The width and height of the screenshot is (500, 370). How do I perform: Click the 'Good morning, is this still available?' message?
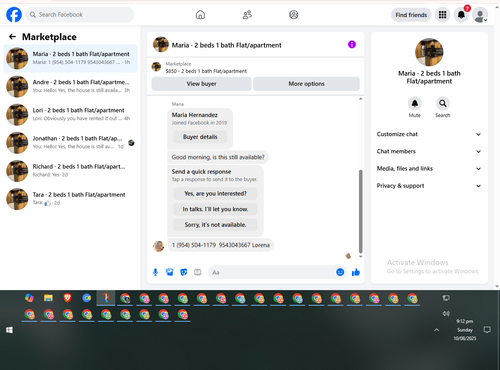218,157
